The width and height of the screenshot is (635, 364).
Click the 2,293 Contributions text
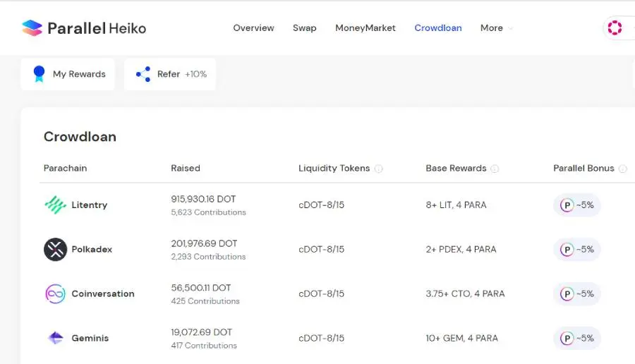[208, 257]
